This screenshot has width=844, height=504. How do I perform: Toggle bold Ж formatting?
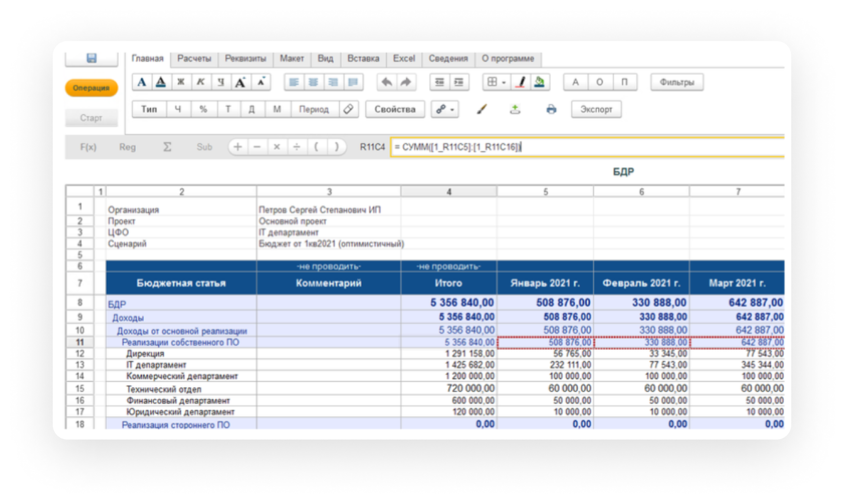181,82
